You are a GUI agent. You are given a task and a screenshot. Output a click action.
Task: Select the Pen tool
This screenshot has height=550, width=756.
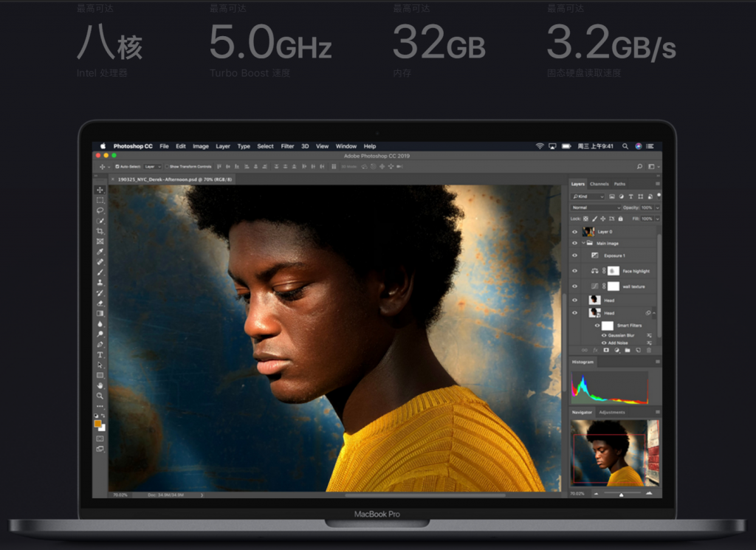tap(100, 344)
